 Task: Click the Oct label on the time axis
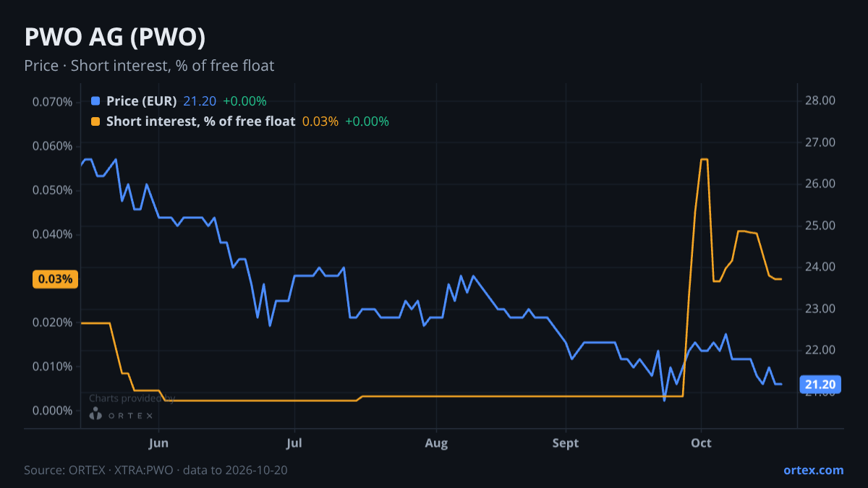coord(701,443)
